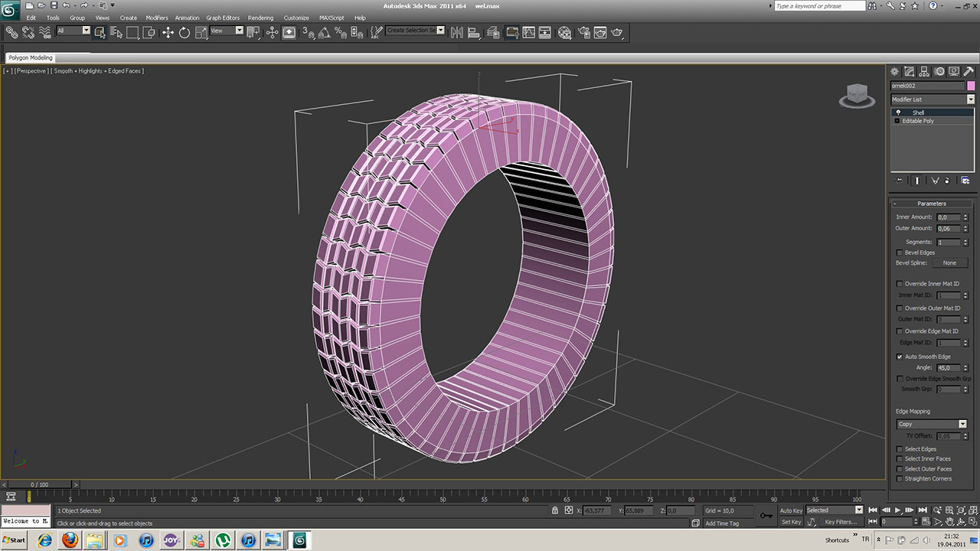Viewport: 980px width, 551px height.
Task: Click the Auto Key button
Action: (x=791, y=510)
